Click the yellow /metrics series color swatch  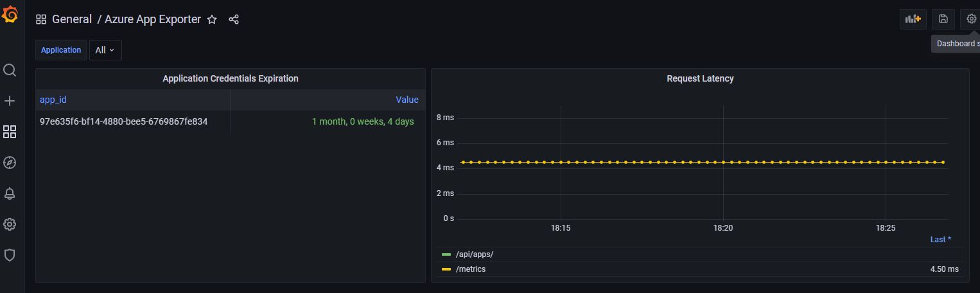pyautogui.click(x=446, y=269)
